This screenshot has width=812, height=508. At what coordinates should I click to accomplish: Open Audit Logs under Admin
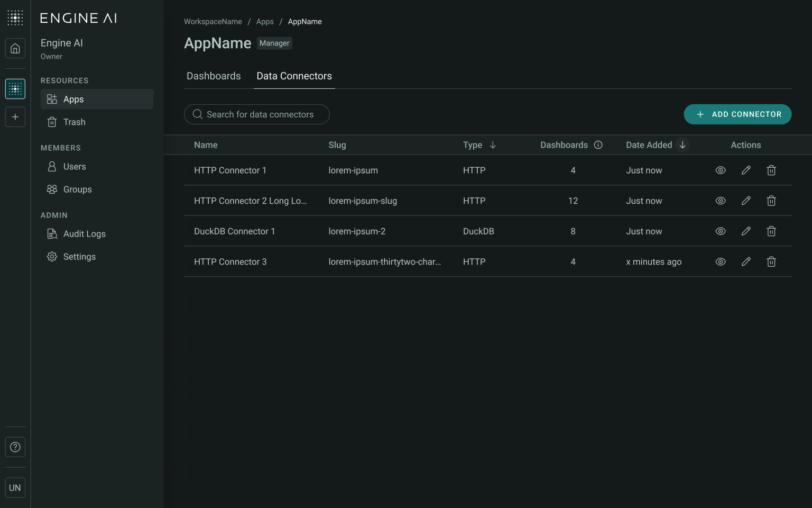coord(97,234)
